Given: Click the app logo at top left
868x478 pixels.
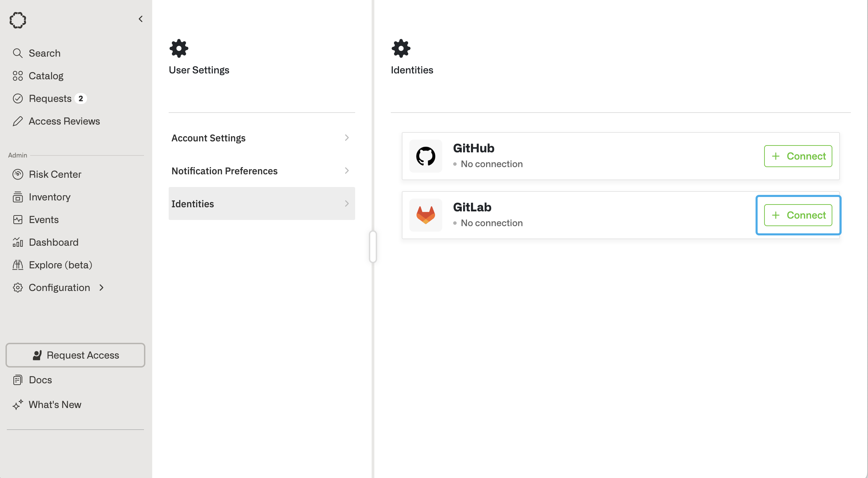Looking at the screenshot, I should pos(18,20).
